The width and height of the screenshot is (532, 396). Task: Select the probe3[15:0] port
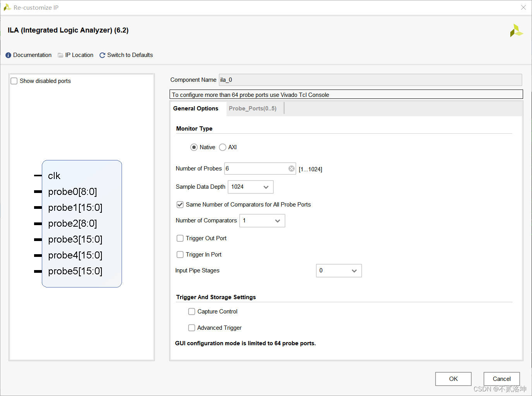[75, 239]
